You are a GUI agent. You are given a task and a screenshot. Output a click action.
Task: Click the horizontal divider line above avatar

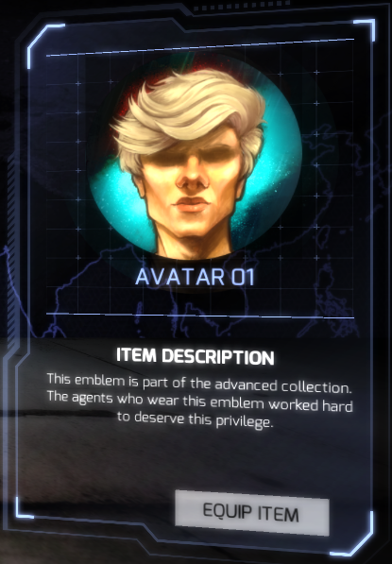[x=200, y=47]
